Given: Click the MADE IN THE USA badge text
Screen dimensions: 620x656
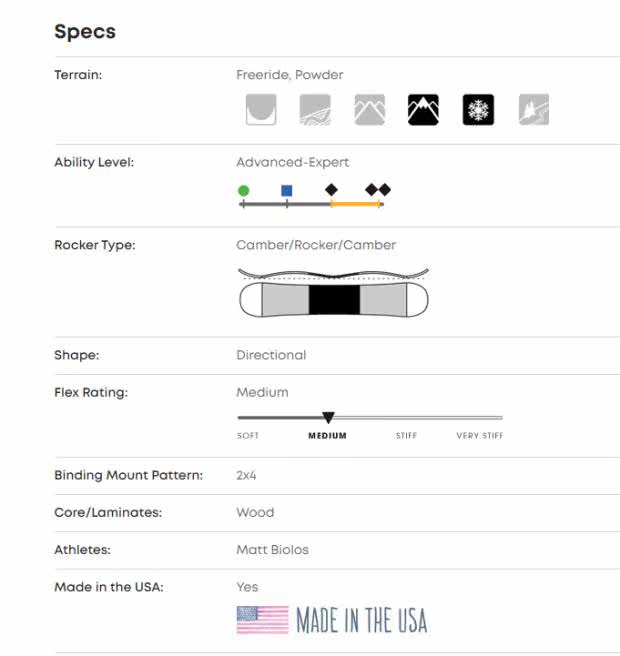Looking at the screenshot, I should [361, 621].
